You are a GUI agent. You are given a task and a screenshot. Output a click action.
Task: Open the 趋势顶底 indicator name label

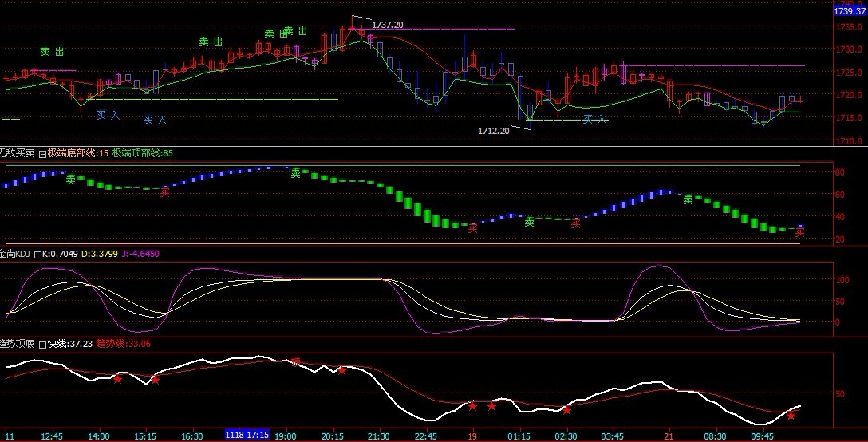pyautogui.click(x=18, y=344)
